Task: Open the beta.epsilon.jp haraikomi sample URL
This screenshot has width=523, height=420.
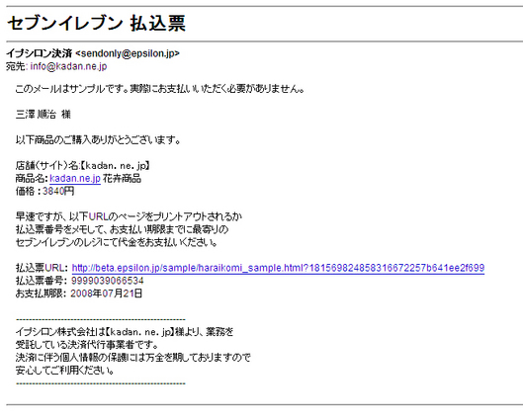Action: pyautogui.click(x=278, y=268)
